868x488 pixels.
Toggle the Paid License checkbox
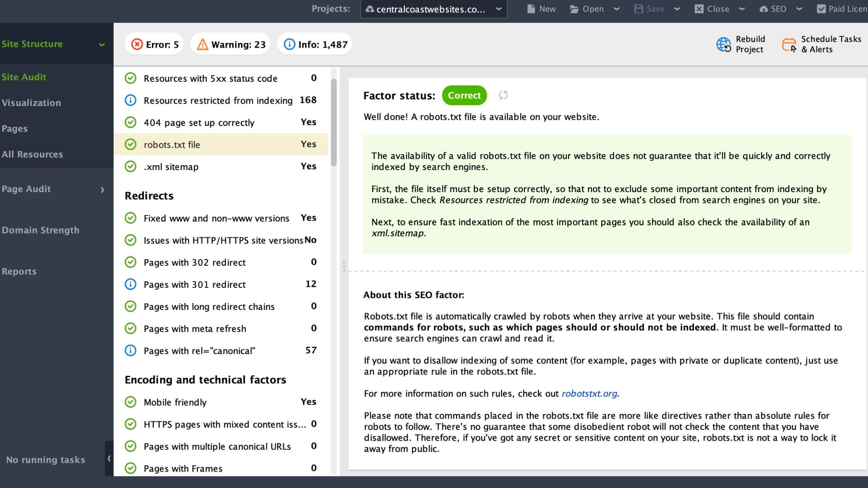tap(821, 9)
